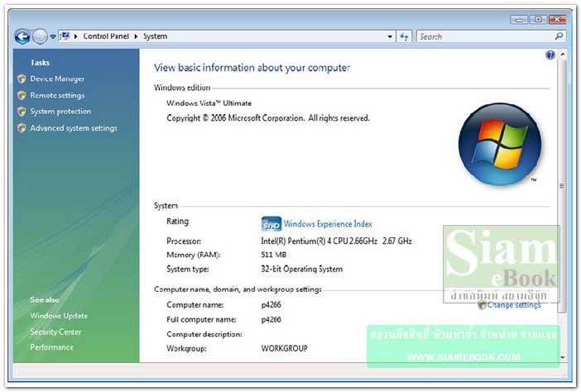Open Performance under See also
Image resolution: width=581 pixels, height=392 pixels.
coord(52,347)
